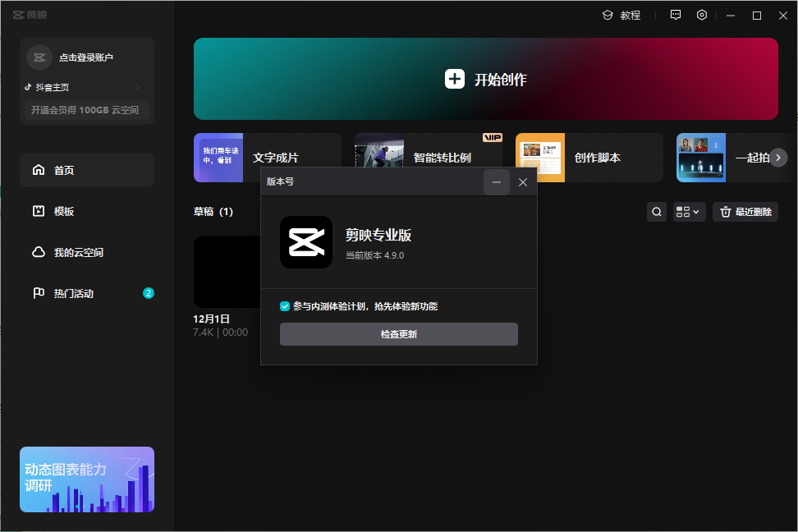798x532 pixels.
Task: Toggle 参与内测体验计划 checkbox
Action: (285, 306)
